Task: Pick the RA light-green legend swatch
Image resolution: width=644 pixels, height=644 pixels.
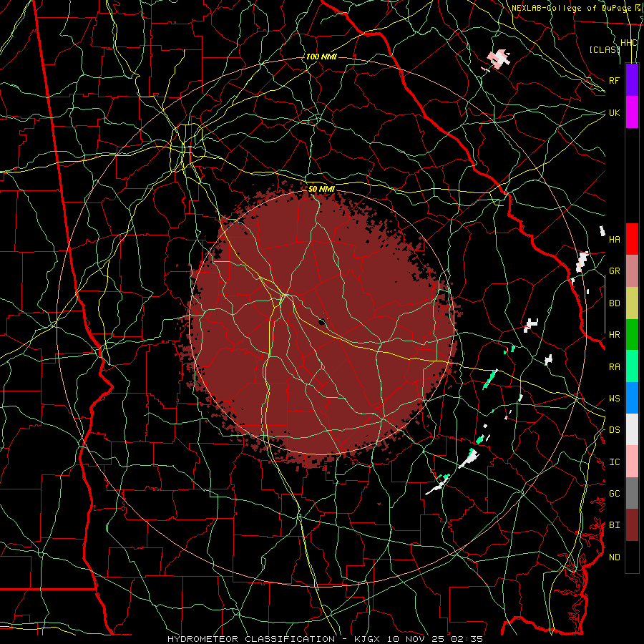Action: 632,366
